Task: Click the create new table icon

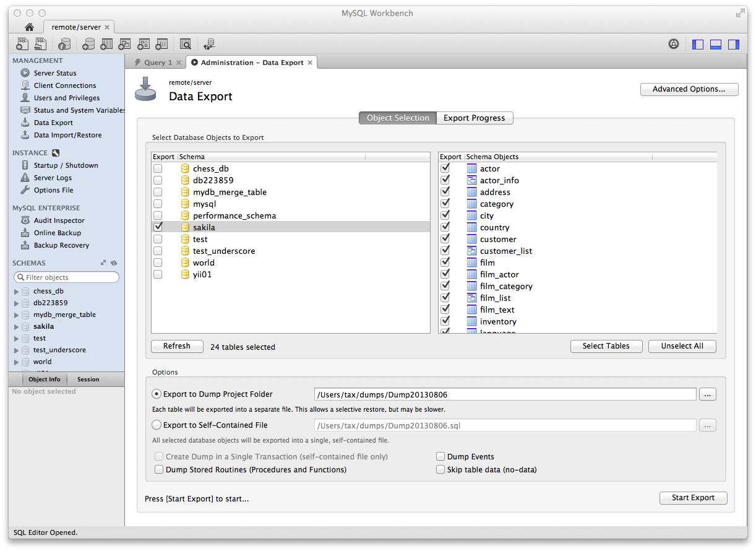Action: (x=106, y=44)
